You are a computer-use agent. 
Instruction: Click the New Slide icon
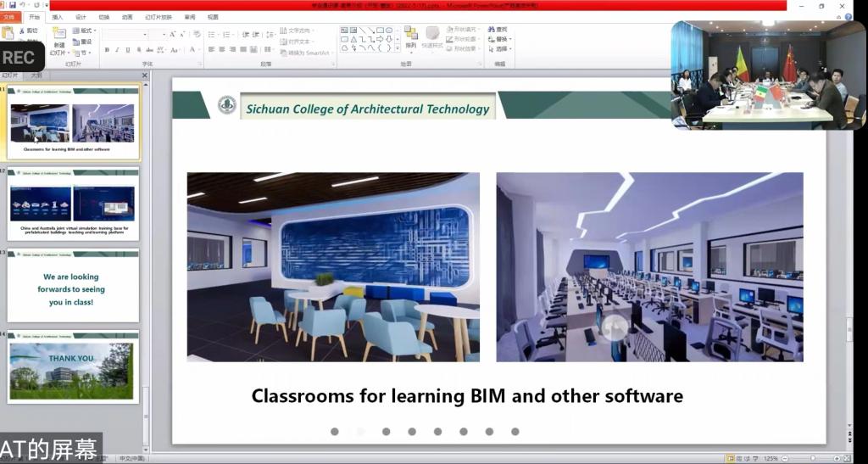pyautogui.click(x=58, y=33)
